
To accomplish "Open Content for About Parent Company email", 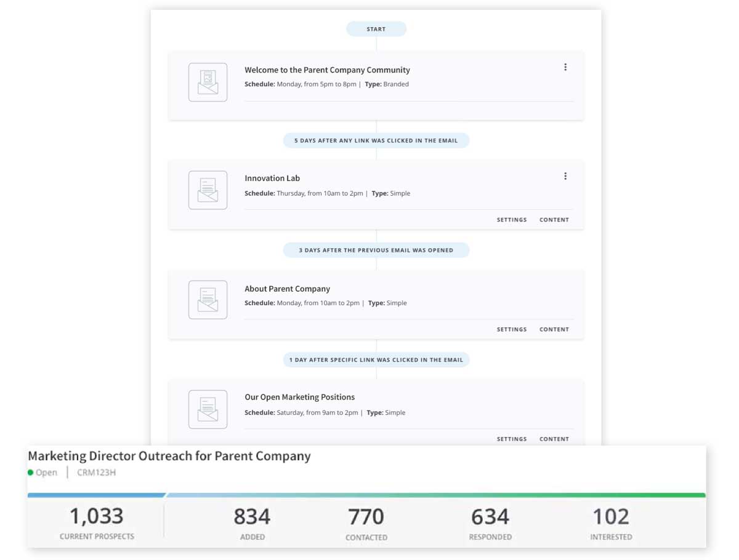I will pos(554,329).
